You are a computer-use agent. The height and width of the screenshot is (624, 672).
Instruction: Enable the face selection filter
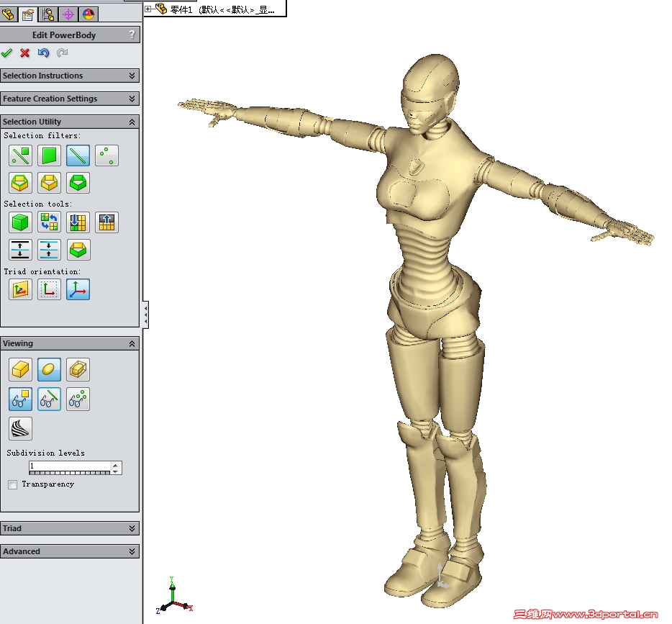(50, 155)
